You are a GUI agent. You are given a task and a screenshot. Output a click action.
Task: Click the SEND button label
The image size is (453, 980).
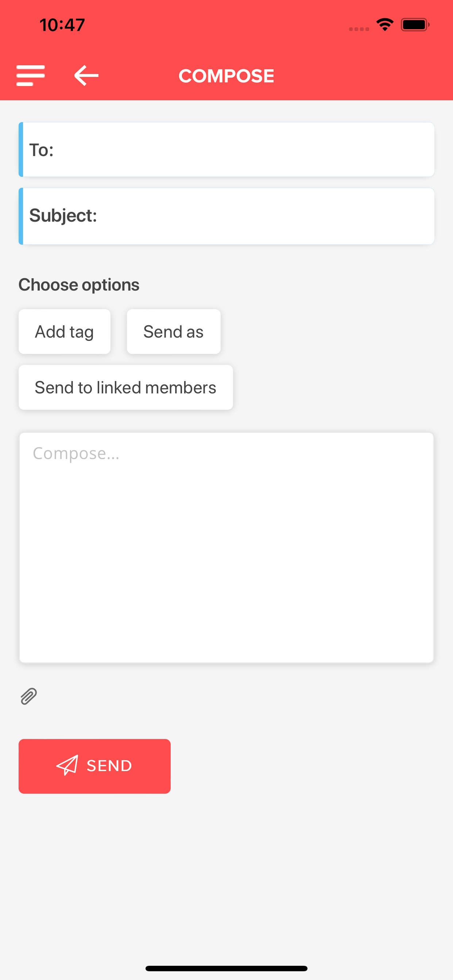click(x=110, y=765)
